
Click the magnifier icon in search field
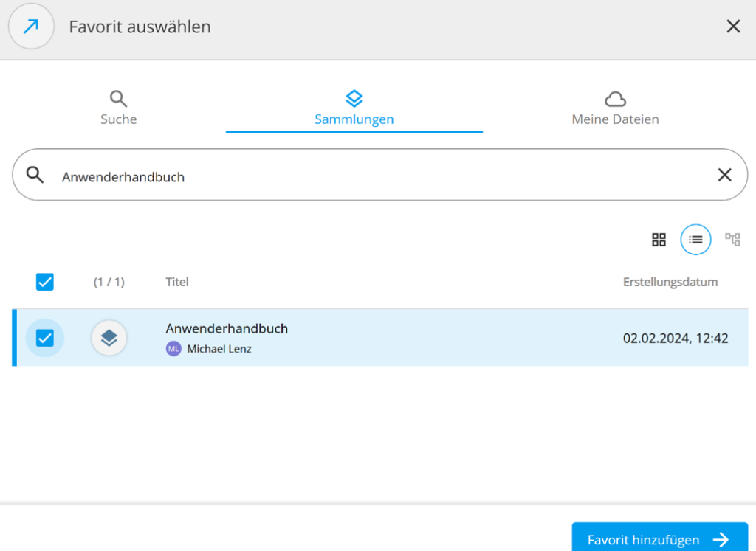click(x=35, y=175)
